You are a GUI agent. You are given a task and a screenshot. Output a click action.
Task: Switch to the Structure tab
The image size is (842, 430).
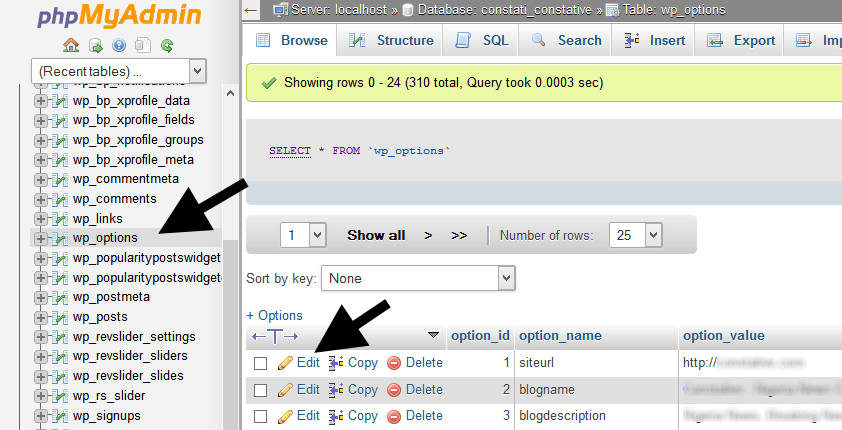coord(391,40)
